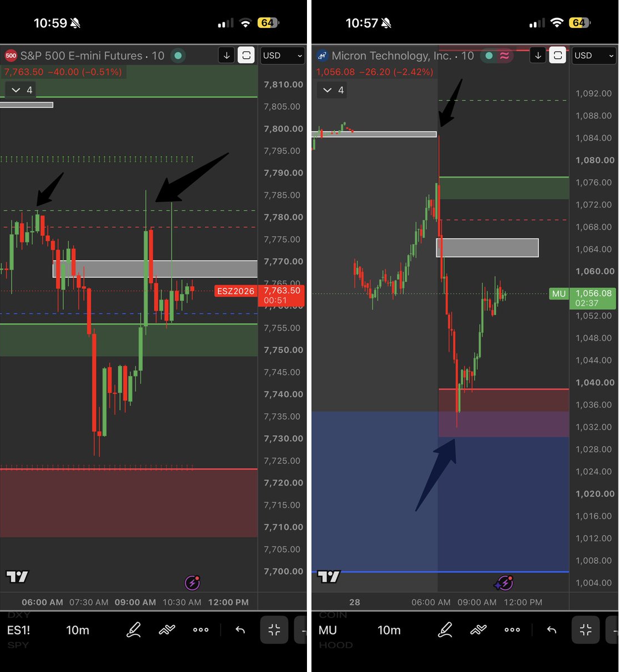
Task: Open indicators icon in MU bottom toolbar
Action: coord(478,630)
